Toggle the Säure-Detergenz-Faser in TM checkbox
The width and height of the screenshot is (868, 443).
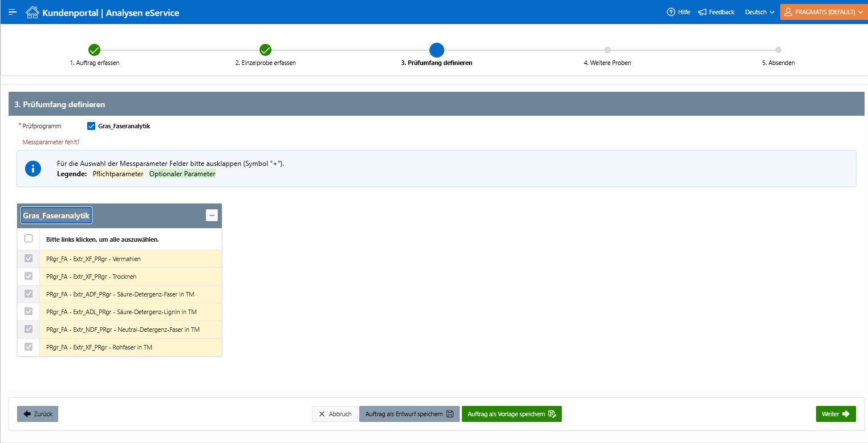[29, 294]
